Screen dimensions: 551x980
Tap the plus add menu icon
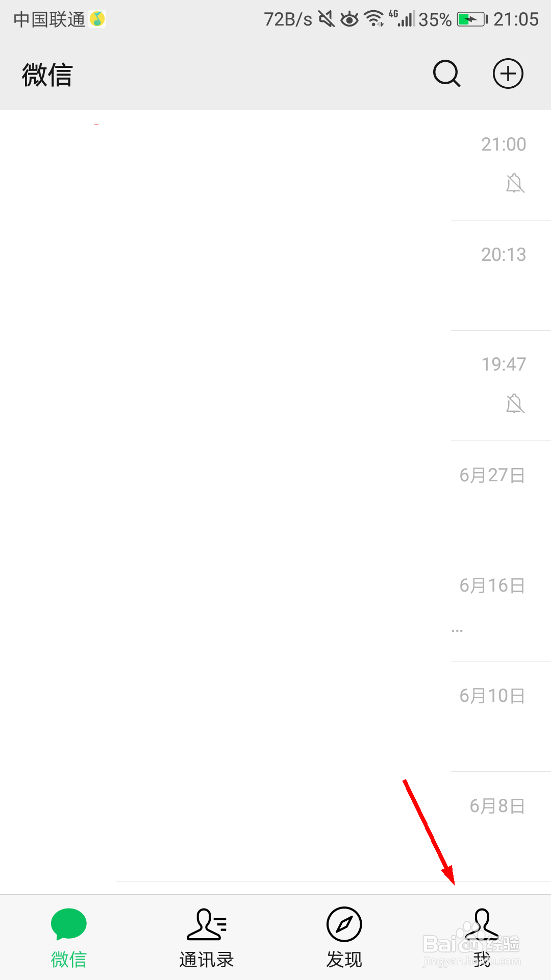[x=508, y=74]
